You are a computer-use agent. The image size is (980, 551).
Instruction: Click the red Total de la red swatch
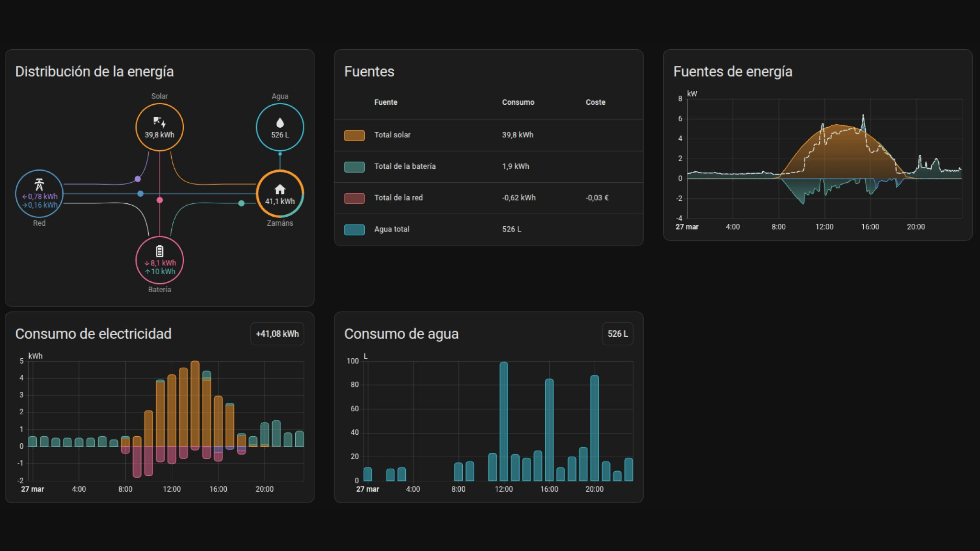pos(354,198)
